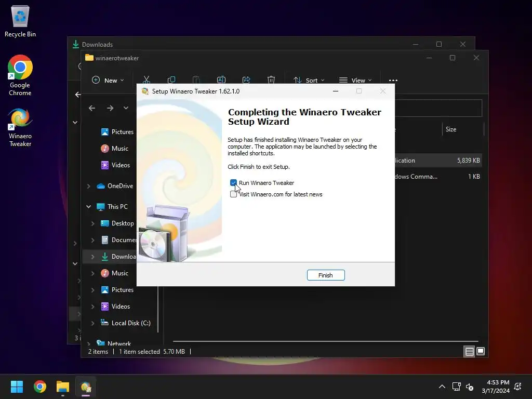The width and height of the screenshot is (532, 399).
Task: Collapse the This PC tree node
Action: click(88, 207)
